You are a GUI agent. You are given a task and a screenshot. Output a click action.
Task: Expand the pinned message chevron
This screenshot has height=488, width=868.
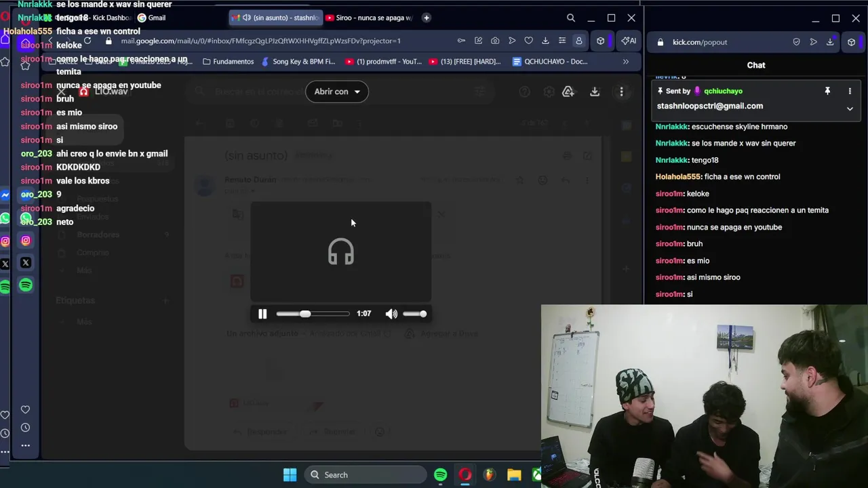pyautogui.click(x=850, y=108)
